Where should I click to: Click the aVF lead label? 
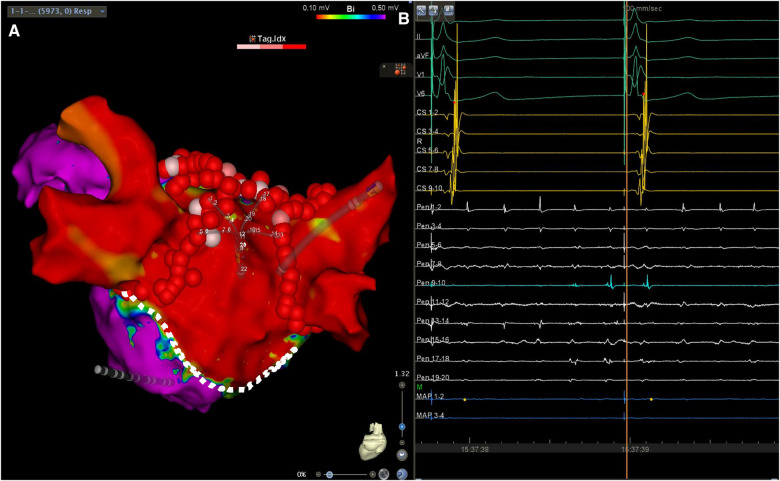point(422,55)
